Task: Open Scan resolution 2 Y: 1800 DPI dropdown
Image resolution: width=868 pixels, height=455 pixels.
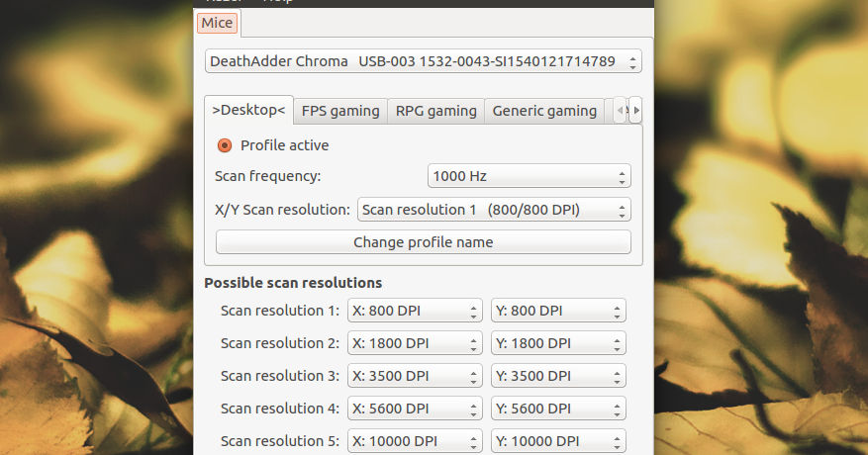Action: pyautogui.click(x=558, y=343)
